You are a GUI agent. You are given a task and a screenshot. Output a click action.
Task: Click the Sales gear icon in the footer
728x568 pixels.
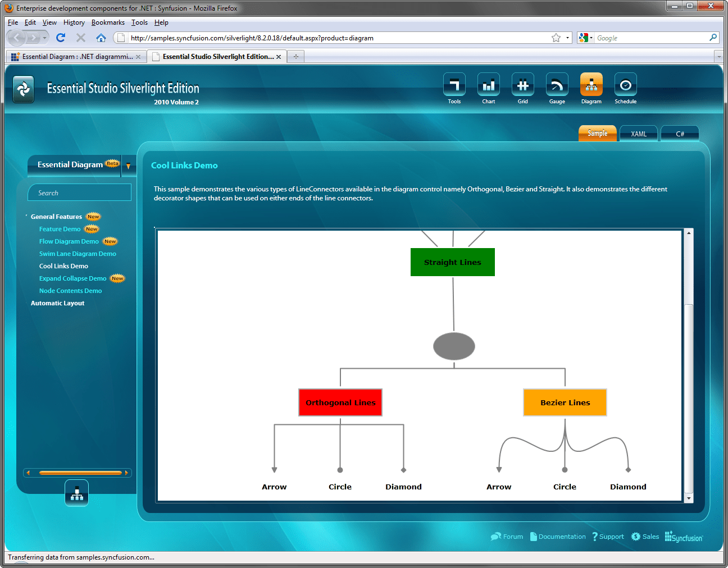coord(637,537)
